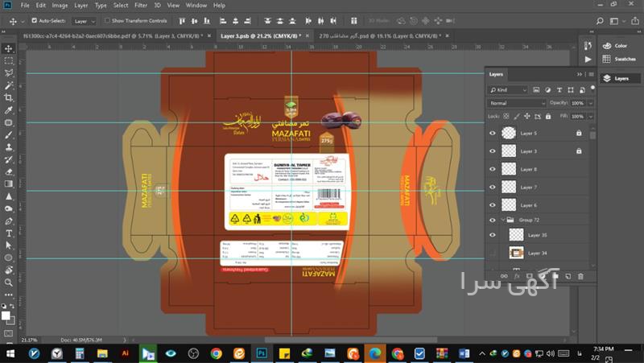644x363 pixels.
Task: Switch to the .pdf document tab
Action: pos(112,36)
